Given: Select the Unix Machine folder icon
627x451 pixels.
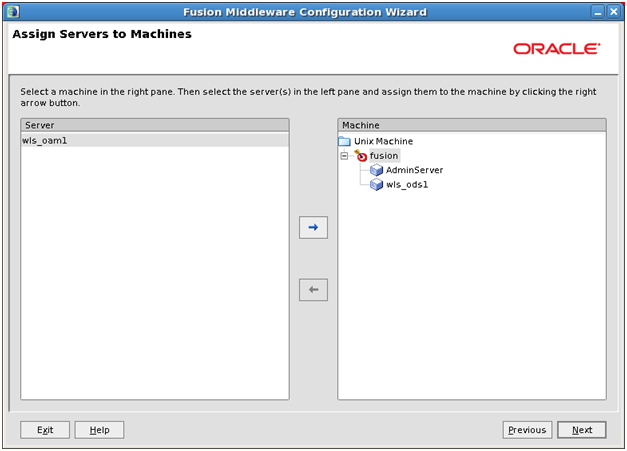Looking at the screenshot, I should 344,141.
